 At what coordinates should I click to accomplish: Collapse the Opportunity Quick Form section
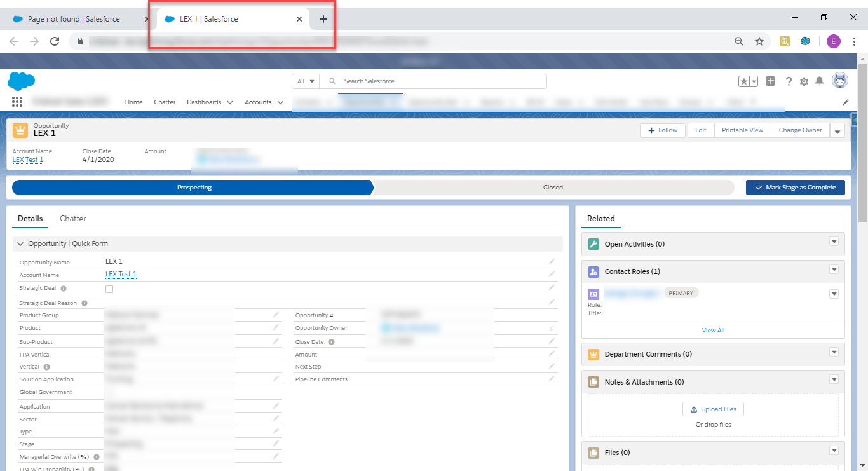coord(21,244)
